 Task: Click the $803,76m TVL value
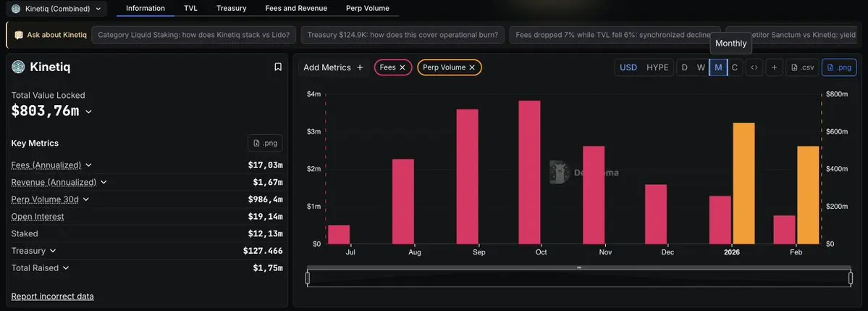[46, 111]
